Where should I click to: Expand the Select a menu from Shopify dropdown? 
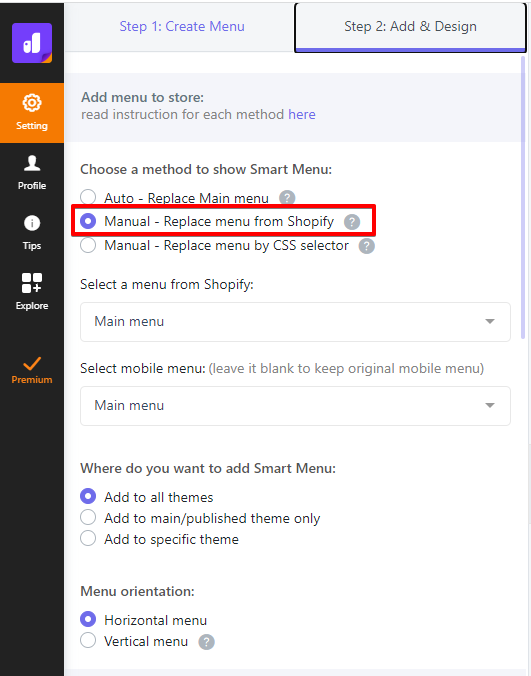(295, 322)
